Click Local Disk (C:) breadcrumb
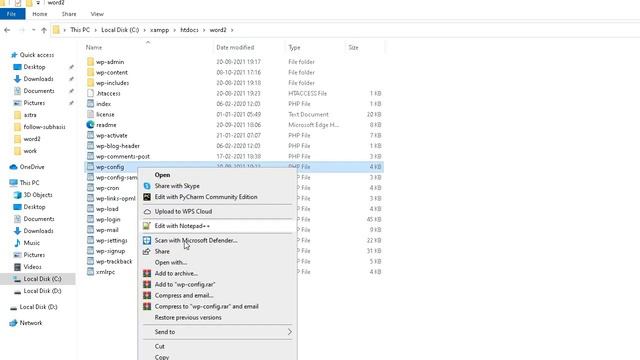This screenshot has width=640, height=360. 120,30
